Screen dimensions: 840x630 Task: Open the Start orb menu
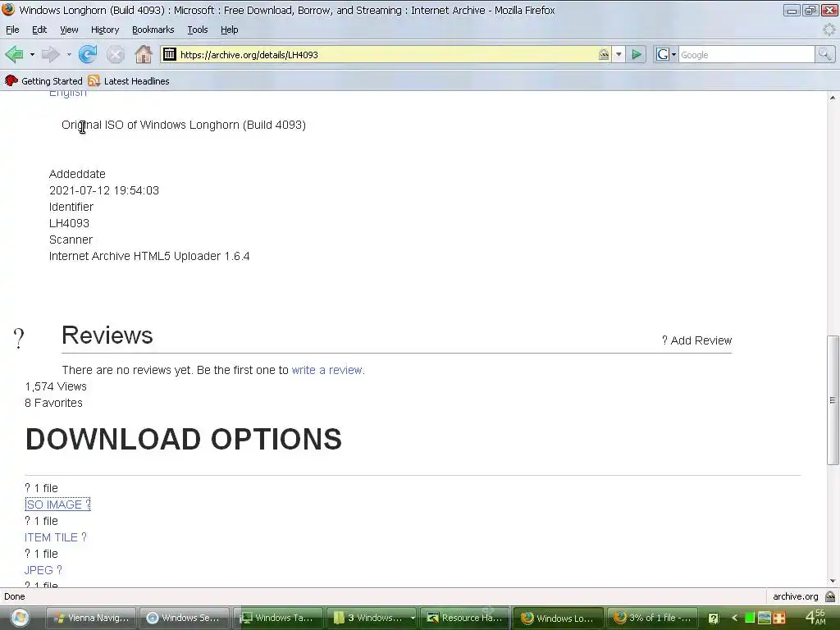tap(20, 618)
